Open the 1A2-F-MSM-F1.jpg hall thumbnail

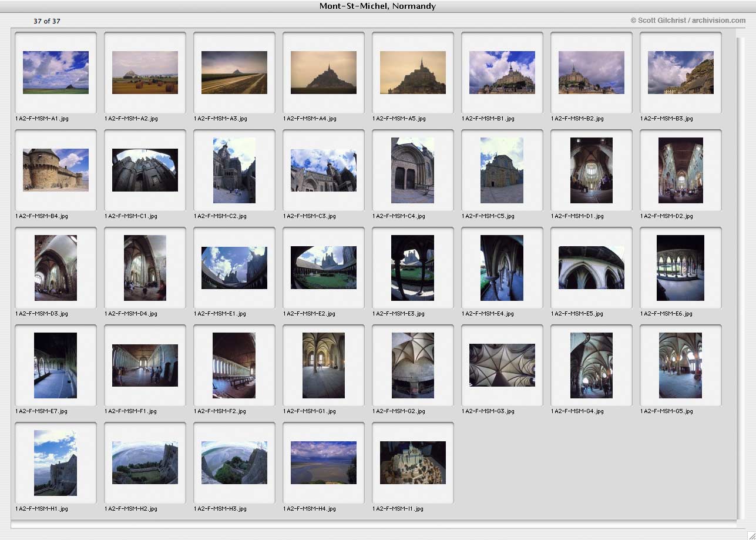(x=145, y=365)
